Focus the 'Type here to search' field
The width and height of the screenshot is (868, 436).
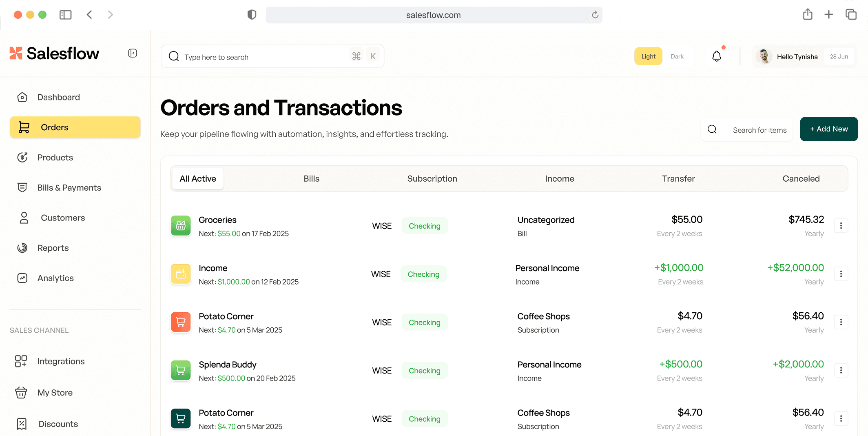coord(272,56)
